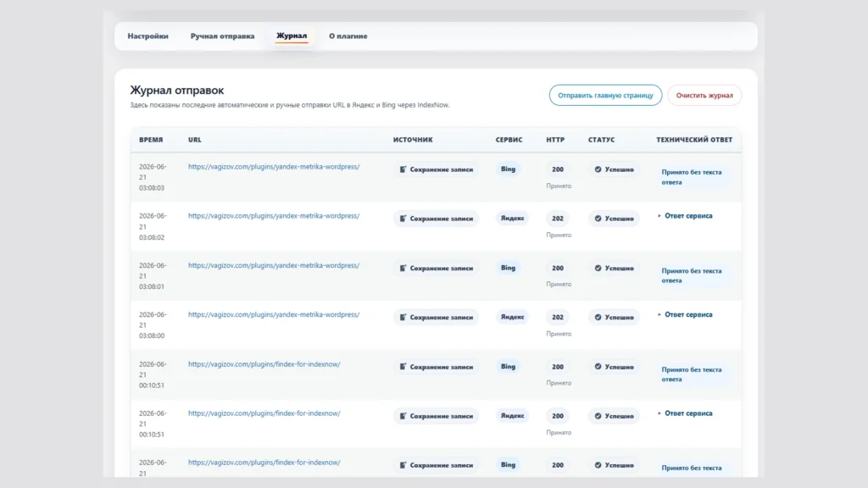Click HTTP 202 code in 03:08:00 row
The width and height of the screenshot is (868, 488).
(558, 317)
